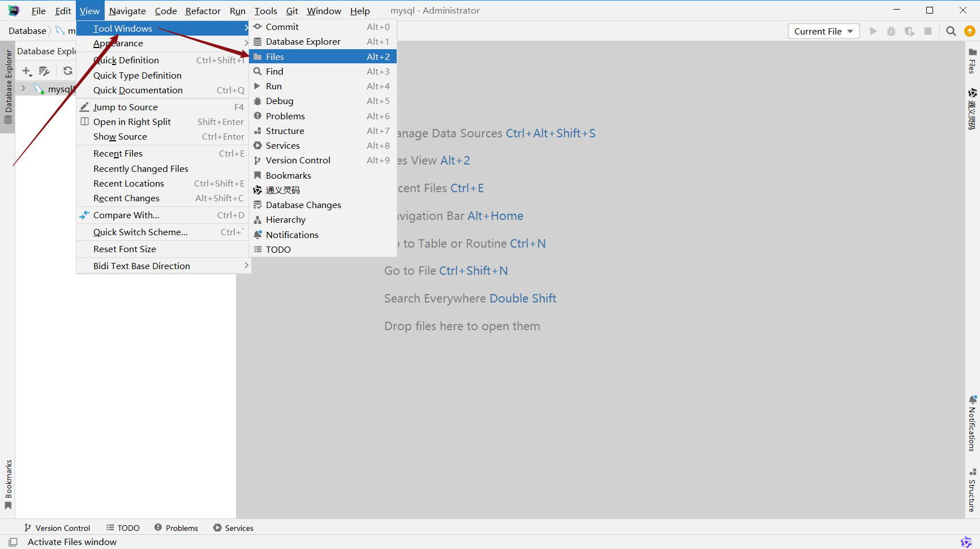Expand the Appearance submenu
The height and width of the screenshot is (549, 980).
coord(163,43)
